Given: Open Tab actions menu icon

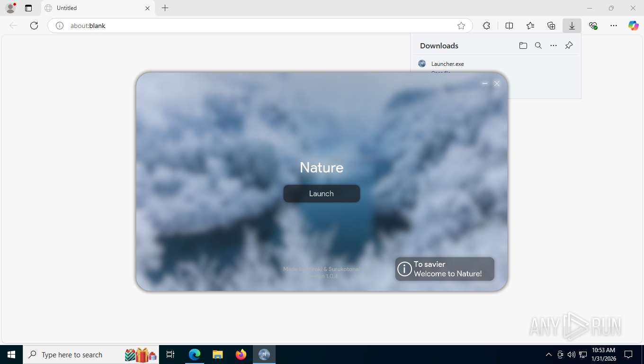Looking at the screenshot, I should tap(28, 8).
